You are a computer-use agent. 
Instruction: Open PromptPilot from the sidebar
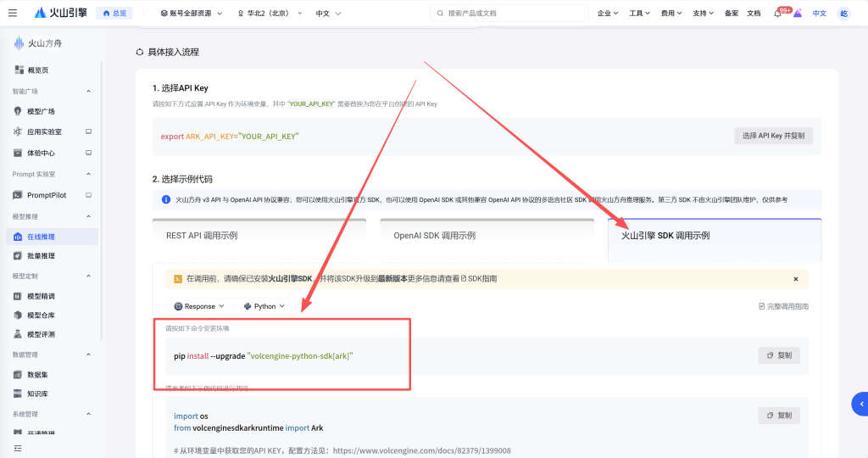click(x=47, y=195)
